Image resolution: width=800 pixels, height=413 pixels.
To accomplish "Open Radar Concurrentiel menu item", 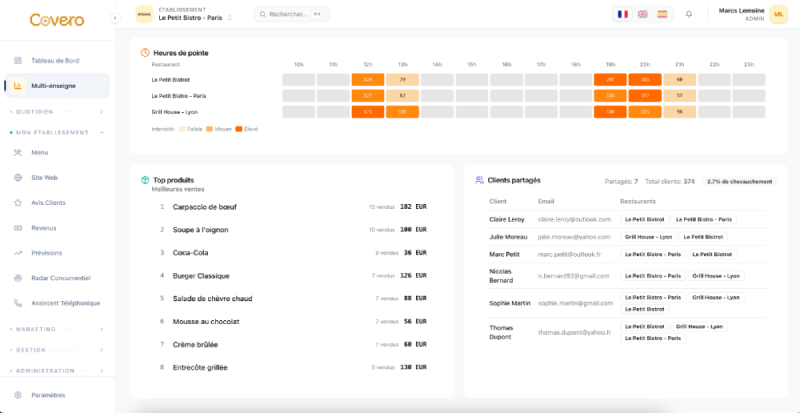I will (60, 277).
